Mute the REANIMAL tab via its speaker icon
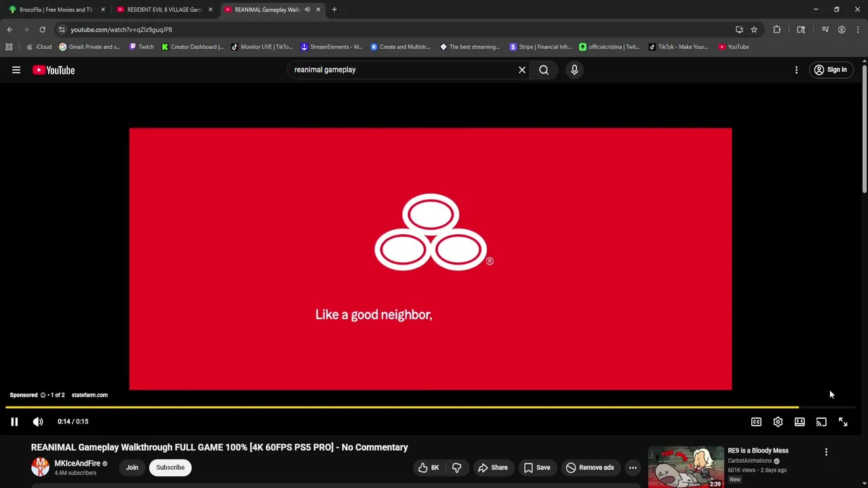 [307, 9]
